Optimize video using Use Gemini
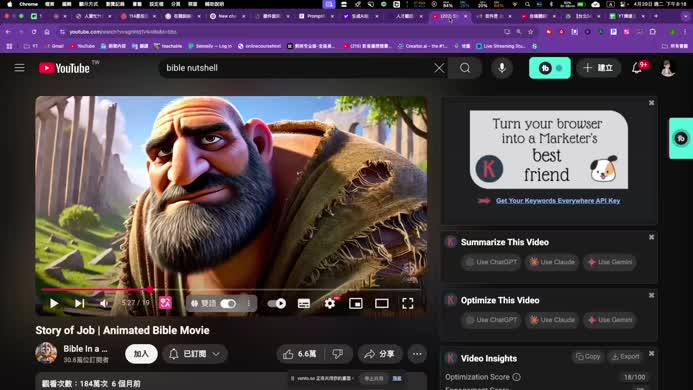693x390 pixels. tap(610, 320)
